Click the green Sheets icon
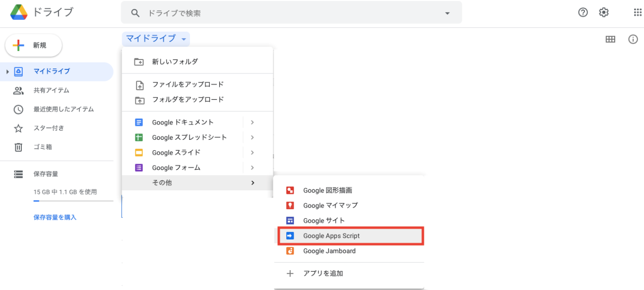This screenshot has height=290, width=644. pyautogui.click(x=139, y=137)
